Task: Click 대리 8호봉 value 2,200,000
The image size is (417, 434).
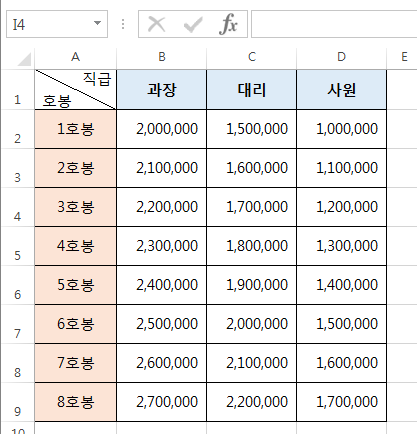Action: (252, 402)
